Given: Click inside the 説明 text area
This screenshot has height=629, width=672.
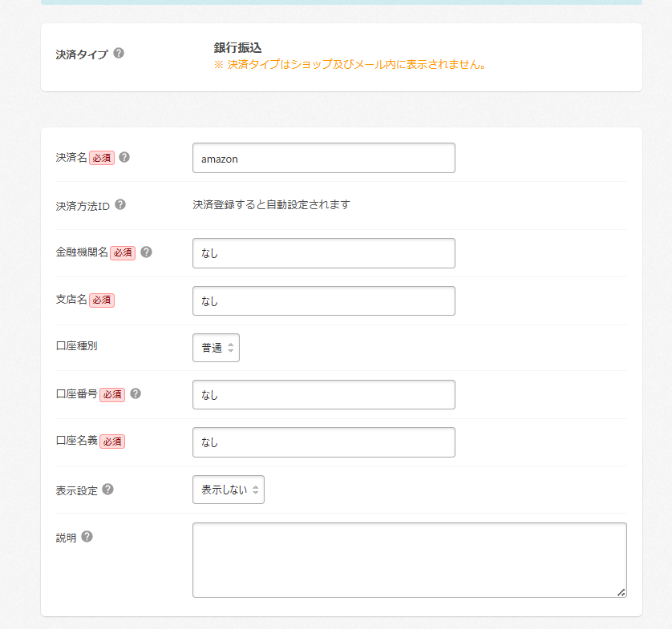Looking at the screenshot, I should [x=409, y=559].
